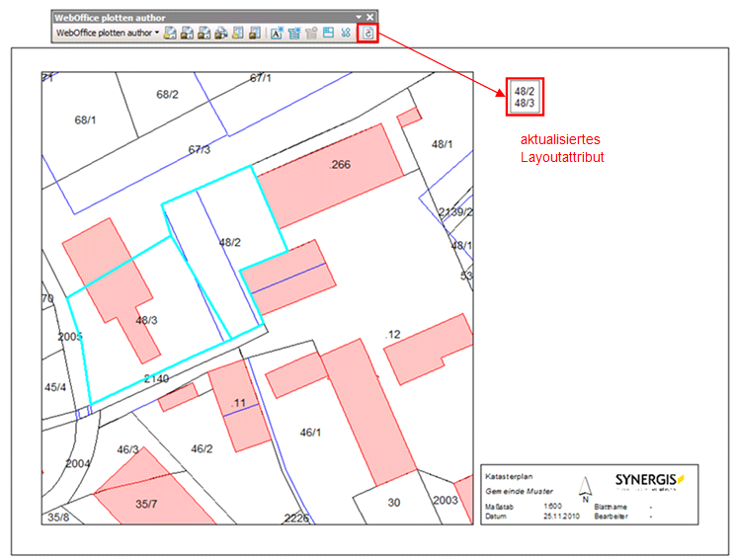Click parcel label '68/1' on the map
This screenshot has height=560, width=734.
[85, 120]
